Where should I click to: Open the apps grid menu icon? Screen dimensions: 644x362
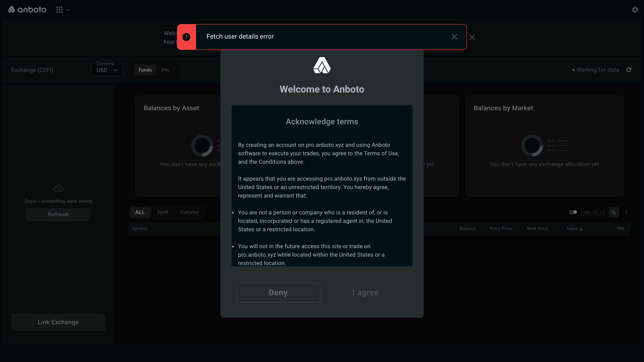[x=59, y=10]
